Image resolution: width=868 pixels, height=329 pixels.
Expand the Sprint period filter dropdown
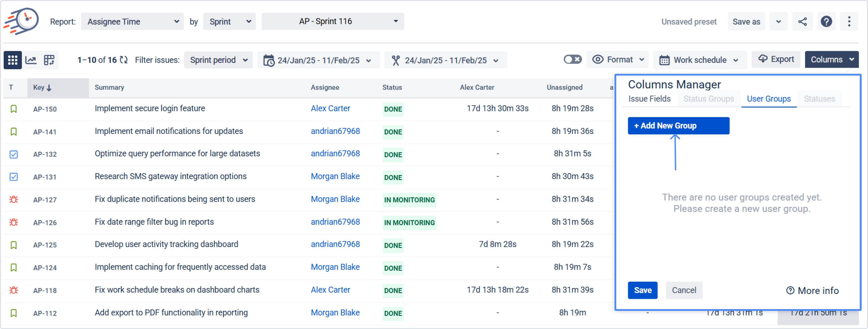pyautogui.click(x=218, y=60)
